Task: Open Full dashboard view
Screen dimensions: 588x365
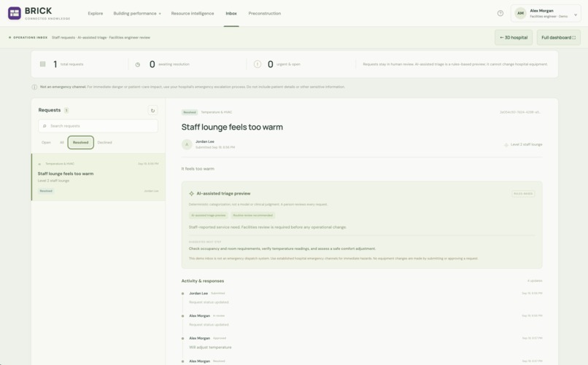Action: click(558, 37)
